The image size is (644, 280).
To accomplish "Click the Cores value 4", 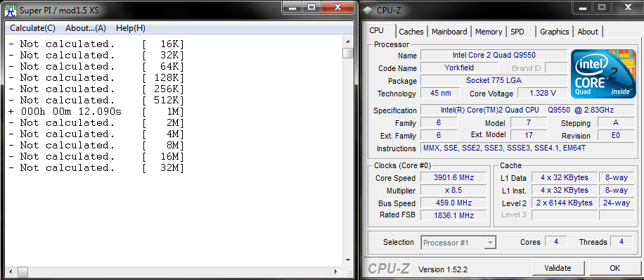I will (556, 242).
